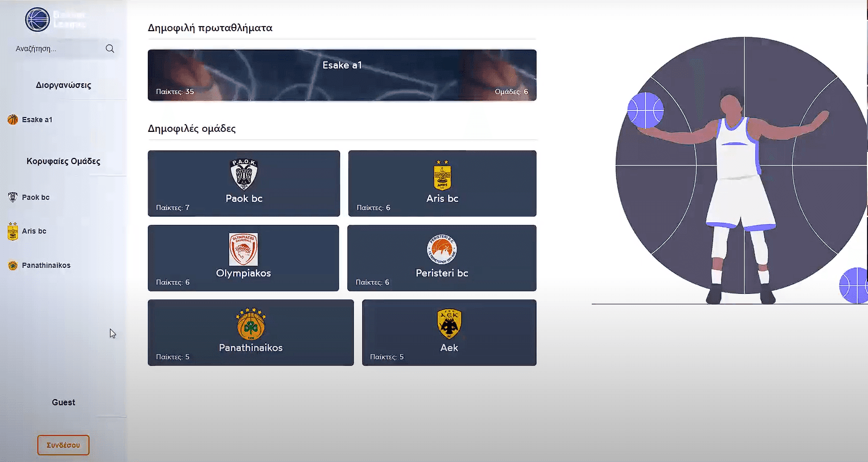Click the Paok bc logo in sidebar
Image resolution: width=868 pixels, height=462 pixels.
13,197
